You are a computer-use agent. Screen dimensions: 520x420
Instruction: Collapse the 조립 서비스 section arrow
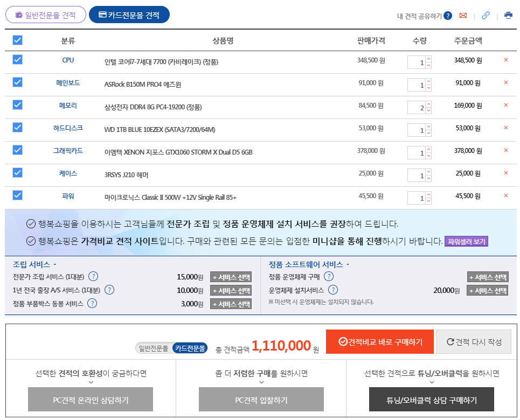point(54,265)
